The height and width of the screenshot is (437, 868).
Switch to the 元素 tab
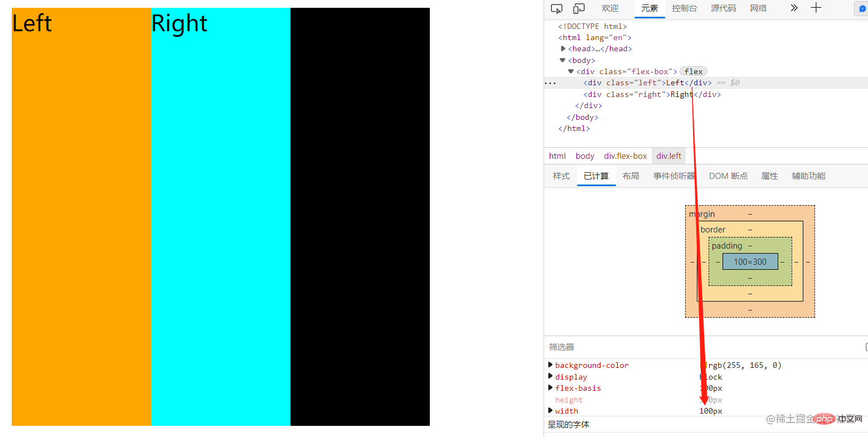[649, 8]
